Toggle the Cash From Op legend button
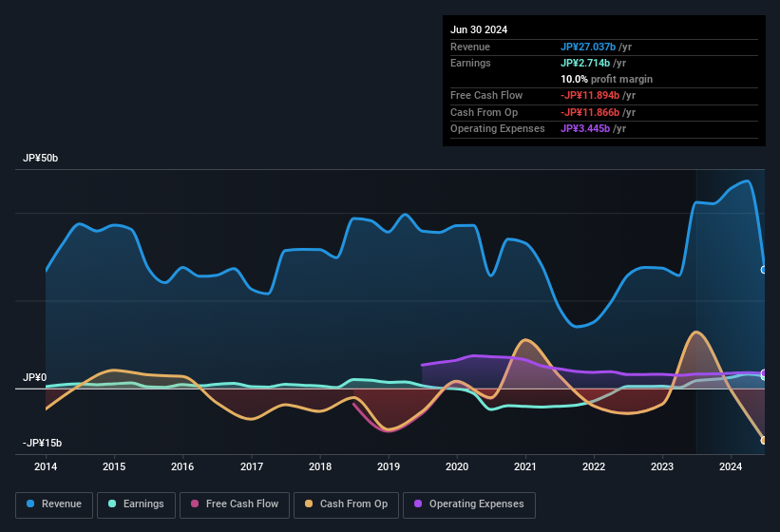This screenshot has width=780, height=532. (x=346, y=504)
